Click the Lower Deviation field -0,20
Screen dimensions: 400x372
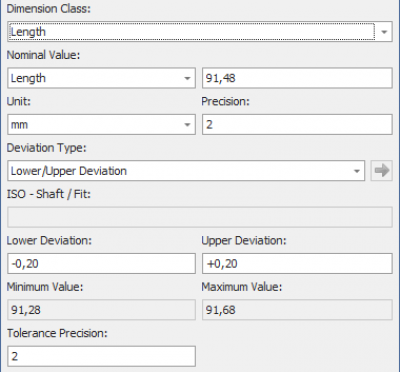click(101, 264)
